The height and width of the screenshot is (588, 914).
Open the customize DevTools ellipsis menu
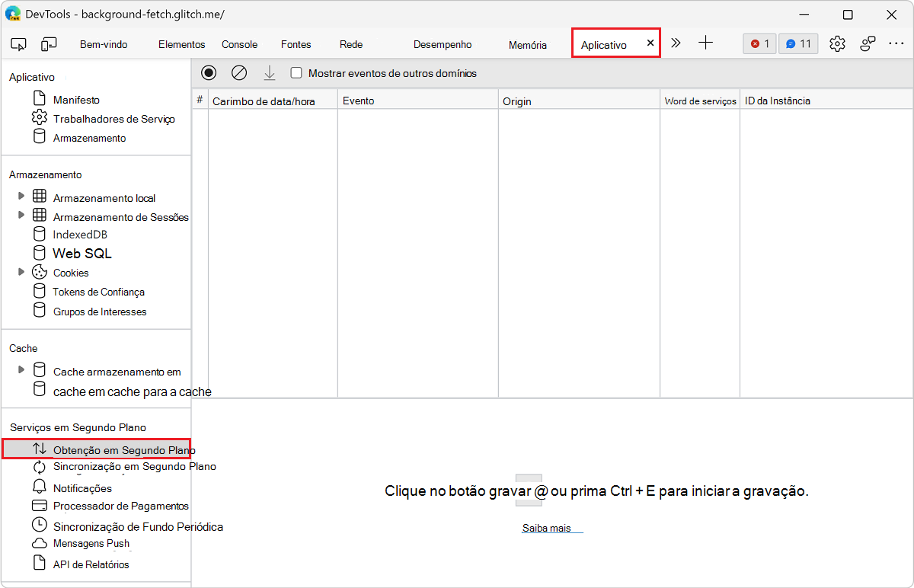pyautogui.click(x=896, y=44)
